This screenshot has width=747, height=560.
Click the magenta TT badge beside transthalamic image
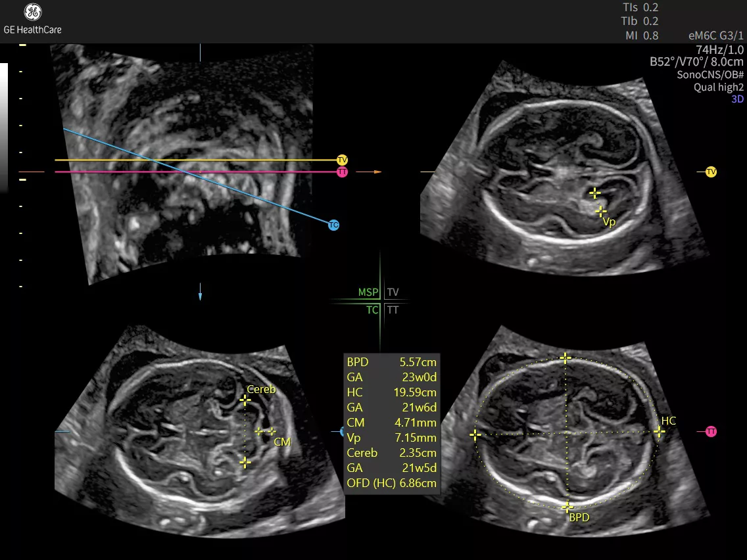point(711,431)
